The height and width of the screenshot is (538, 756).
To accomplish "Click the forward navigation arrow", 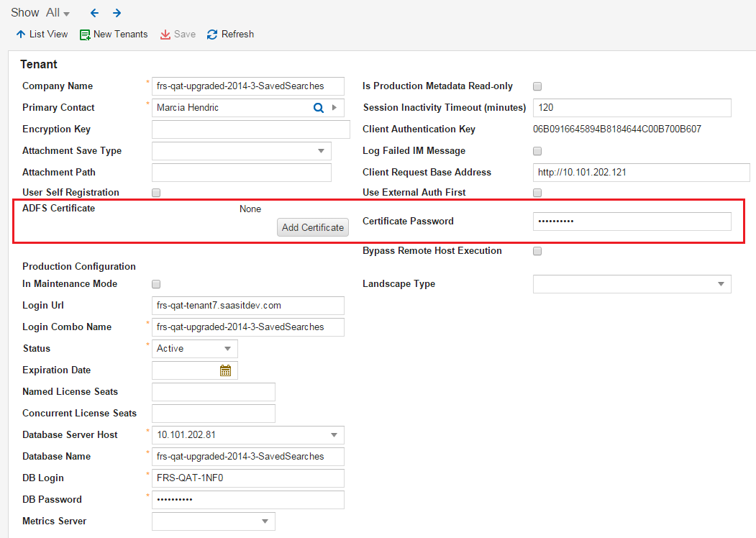I will pyautogui.click(x=117, y=12).
